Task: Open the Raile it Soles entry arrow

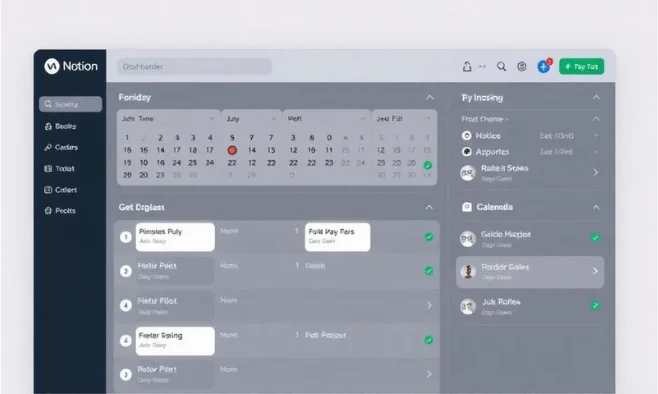Action: click(595, 172)
